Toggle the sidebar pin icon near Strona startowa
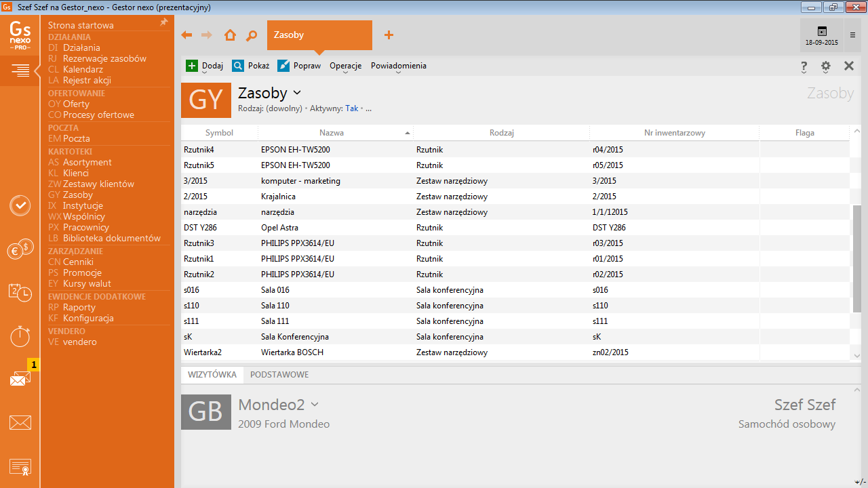The width and height of the screenshot is (868, 488). coord(163,22)
